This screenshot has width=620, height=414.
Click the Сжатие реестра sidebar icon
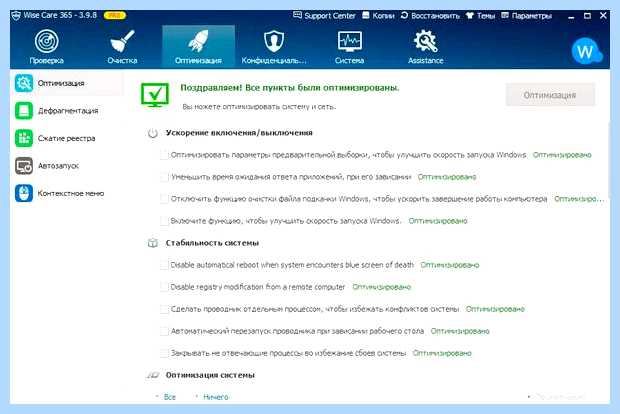24,138
